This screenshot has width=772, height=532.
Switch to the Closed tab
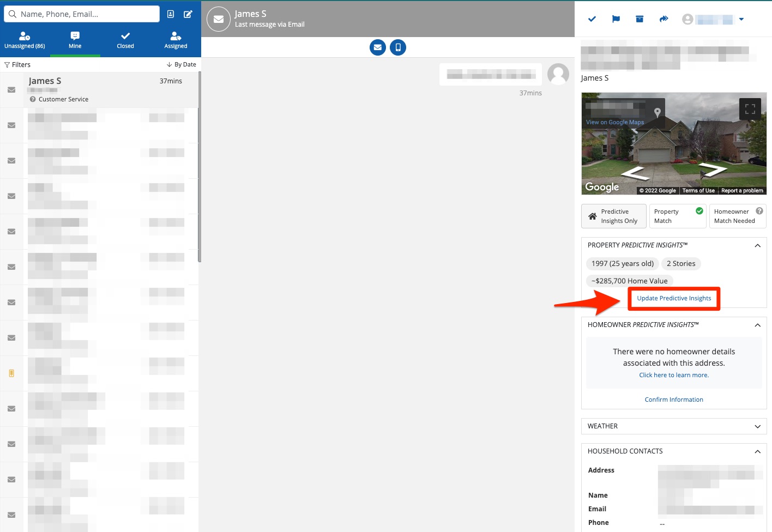[125, 40]
